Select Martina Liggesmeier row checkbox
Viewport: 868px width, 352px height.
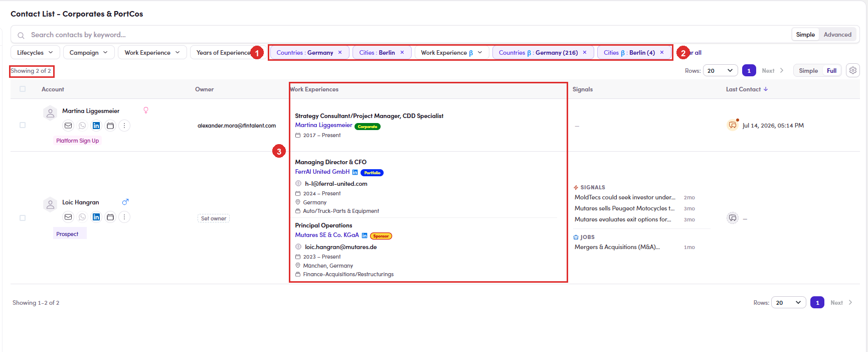point(23,125)
